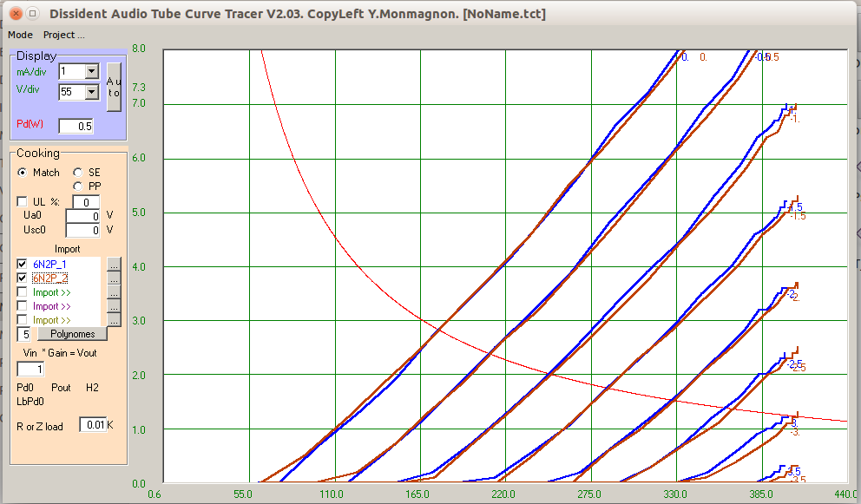
Task: Expand the V/div dropdown
Action: coord(91,92)
